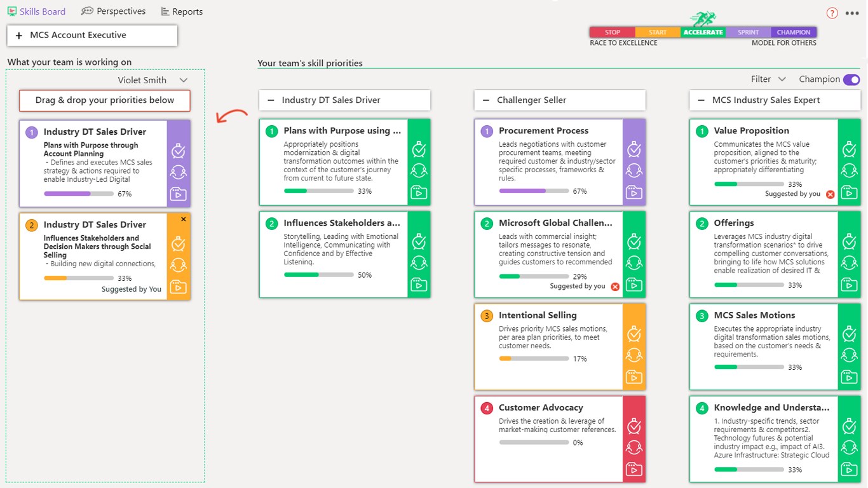Collapse the Challenger Seller column
This screenshot has height=488, width=868.
486,100
